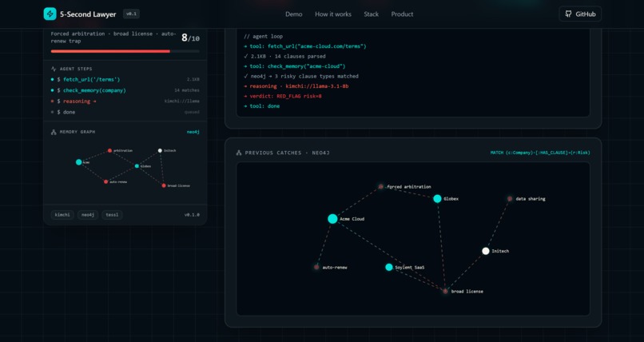
Task: Select the data sharing risk node
Action: point(510,199)
